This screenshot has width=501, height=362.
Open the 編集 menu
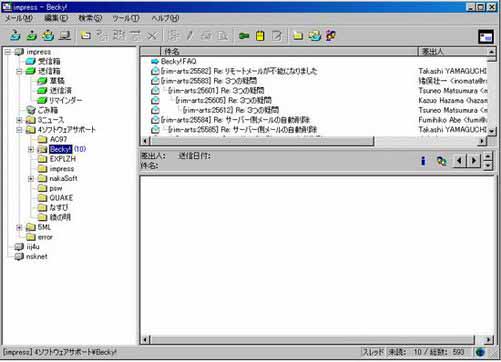pos(56,18)
